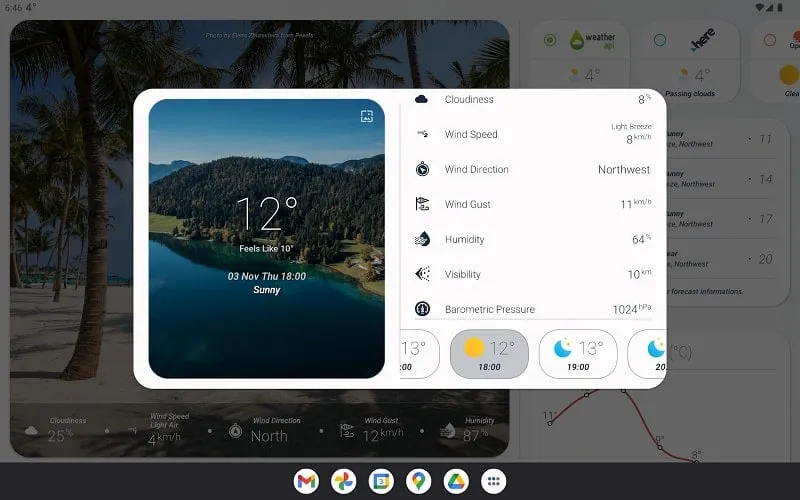Tap the background forecast row ending in 11
The height and width of the screenshot is (500, 800).
719,139
